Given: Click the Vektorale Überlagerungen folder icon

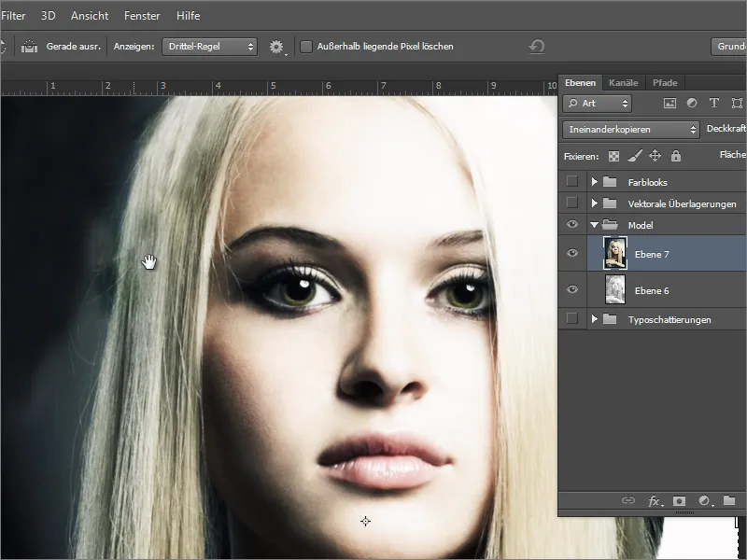Looking at the screenshot, I should [610, 203].
